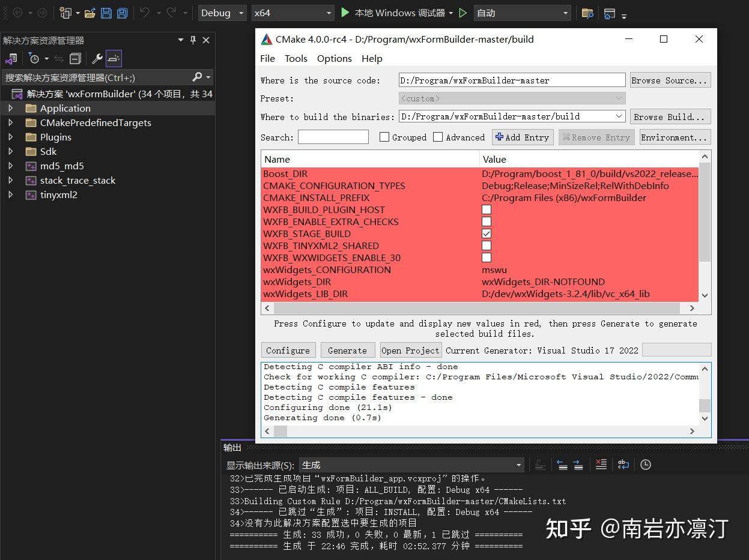Image resolution: width=749 pixels, height=560 pixels.
Task: Toggle word wrap in the Output panel
Action: coord(623,465)
